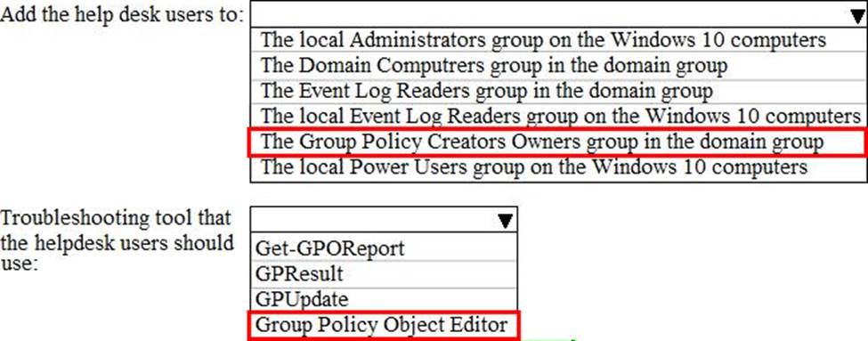Pick Group Policy Object Editor option
Screen dimensions: 868x341
pyautogui.click(x=383, y=325)
